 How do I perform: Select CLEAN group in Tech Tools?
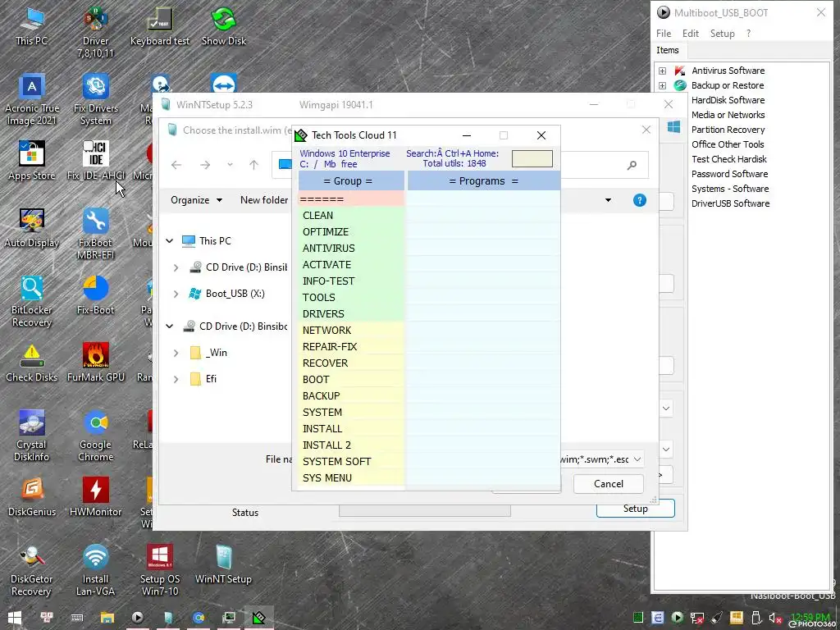click(351, 216)
